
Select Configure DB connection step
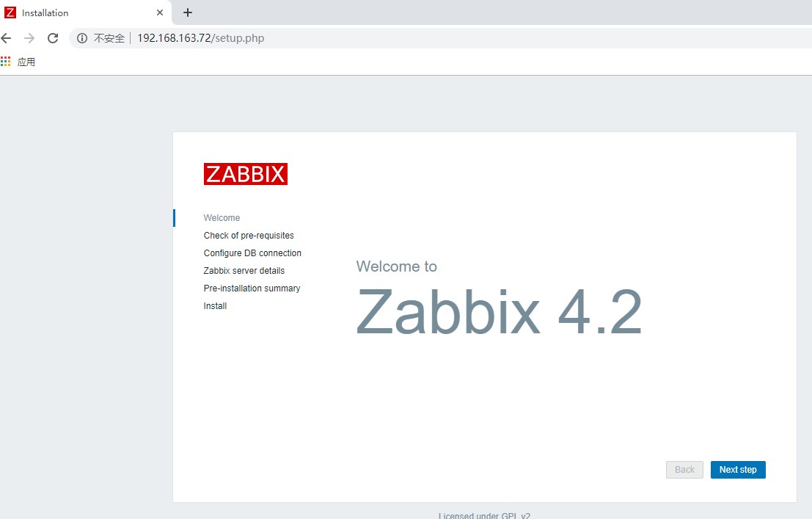tap(252, 253)
